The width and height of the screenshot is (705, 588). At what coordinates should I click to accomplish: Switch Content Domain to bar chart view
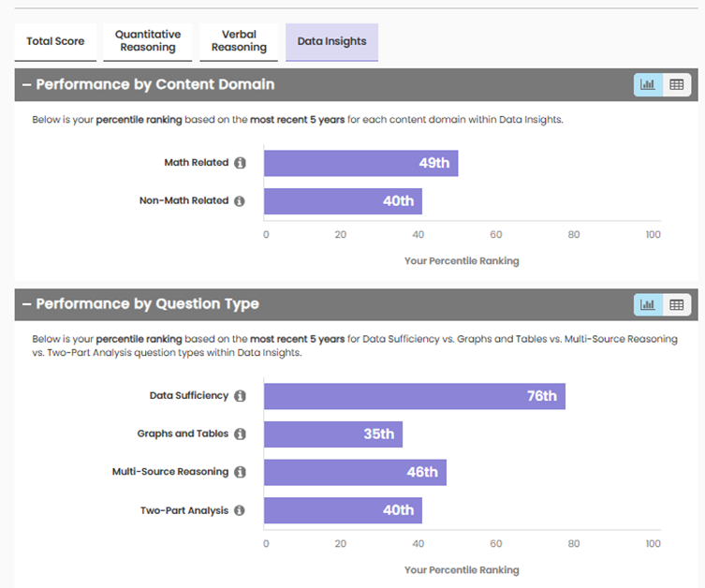[648, 84]
